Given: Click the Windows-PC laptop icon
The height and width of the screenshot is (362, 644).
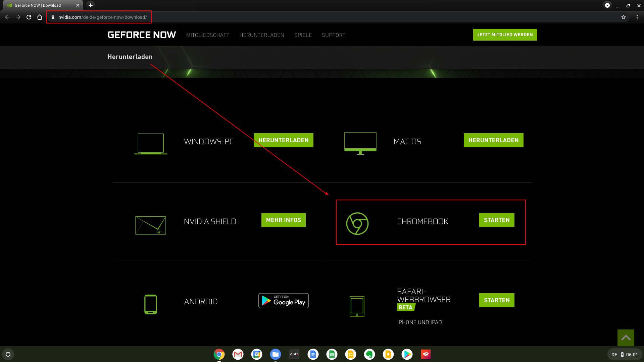Looking at the screenshot, I should [151, 144].
